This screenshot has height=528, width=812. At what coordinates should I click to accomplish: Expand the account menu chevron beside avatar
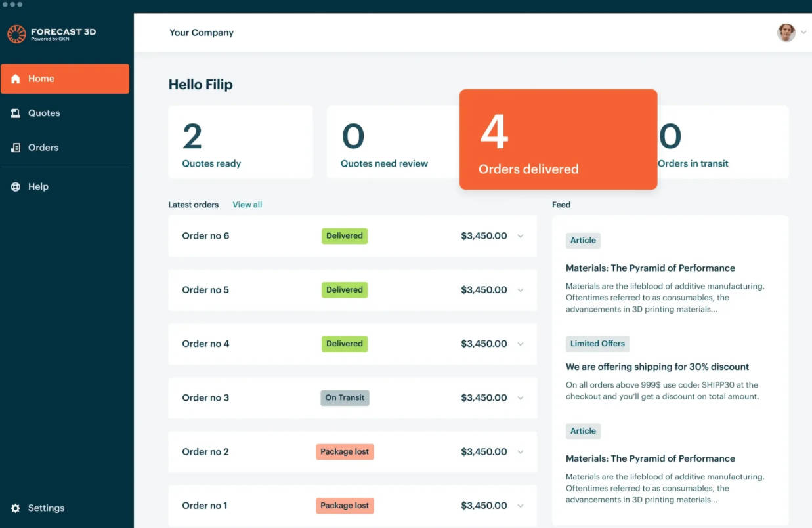tap(803, 33)
